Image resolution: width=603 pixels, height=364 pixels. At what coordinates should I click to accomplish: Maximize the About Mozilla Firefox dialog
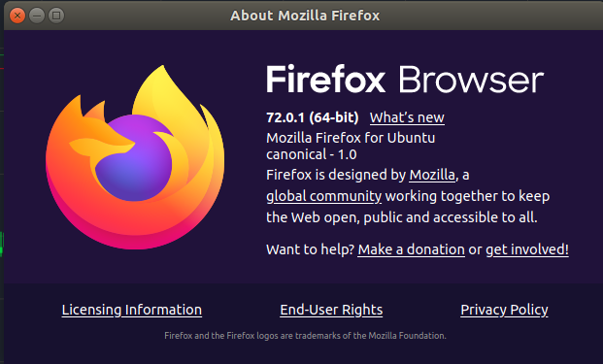pos(56,16)
